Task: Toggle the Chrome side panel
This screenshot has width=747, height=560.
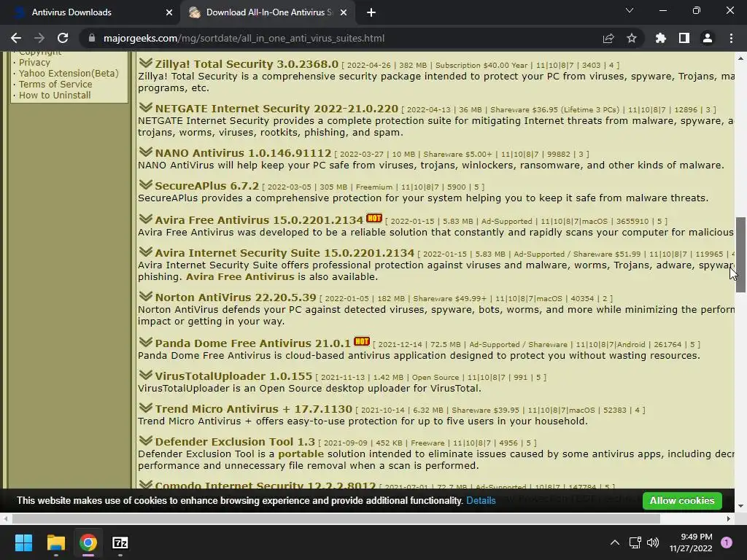Action: click(x=684, y=38)
